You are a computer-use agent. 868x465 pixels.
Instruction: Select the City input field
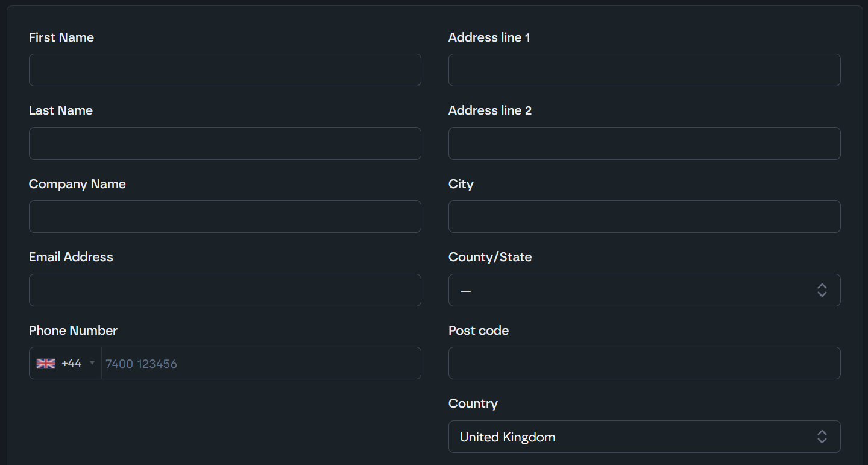coord(644,217)
